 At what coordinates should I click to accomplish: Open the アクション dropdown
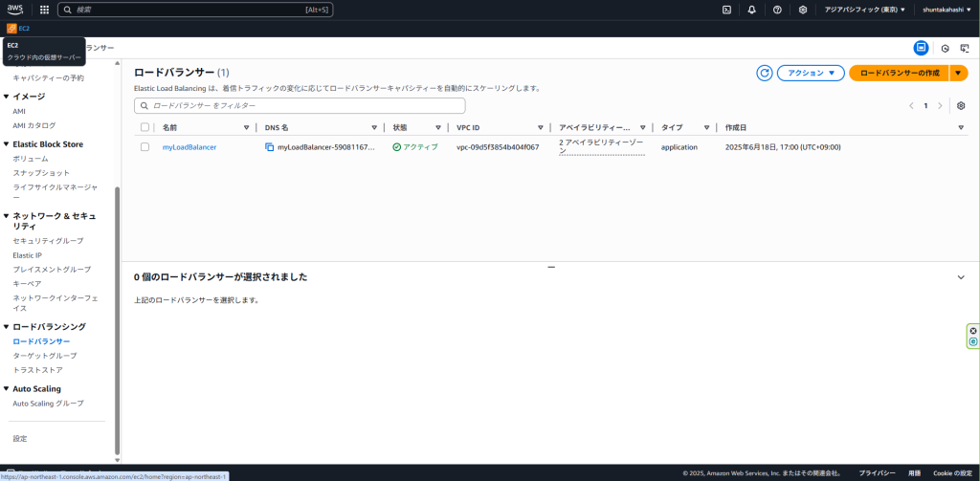tap(811, 73)
